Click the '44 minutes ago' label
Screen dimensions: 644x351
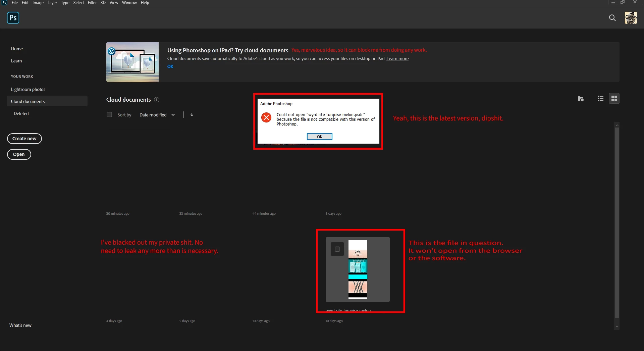tap(264, 213)
